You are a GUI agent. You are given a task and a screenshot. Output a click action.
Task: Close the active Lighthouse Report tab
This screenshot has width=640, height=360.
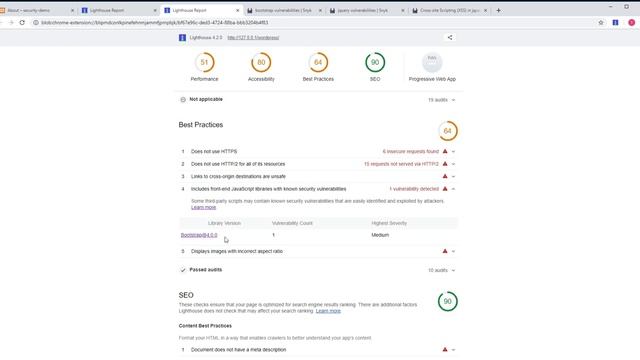pos(238,11)
